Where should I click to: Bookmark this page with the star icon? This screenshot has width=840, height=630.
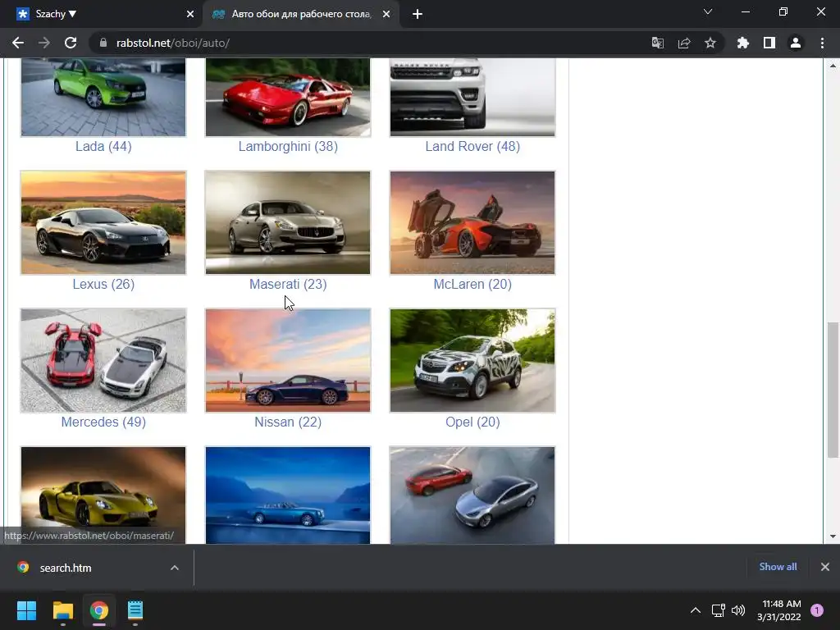pyautogui.click(x=710, y=43)
